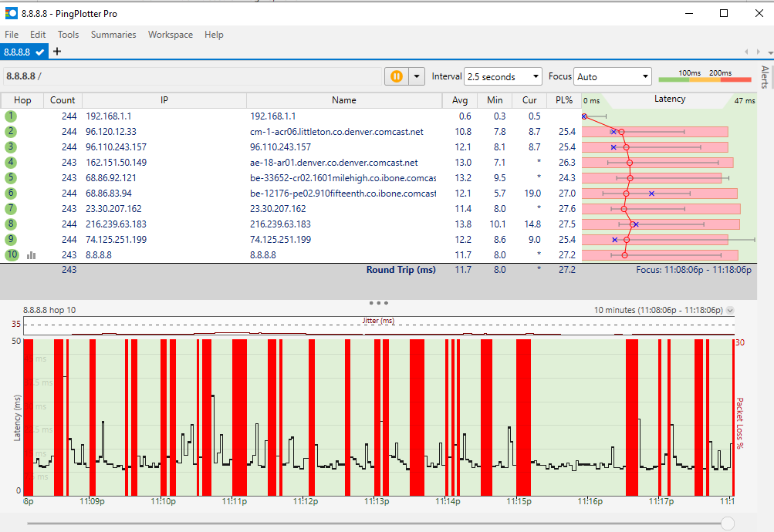Image resolution: width=774 pixels, height=532 pixels.
Task: Click the hop 9 green circle icon
Action: 11,240
